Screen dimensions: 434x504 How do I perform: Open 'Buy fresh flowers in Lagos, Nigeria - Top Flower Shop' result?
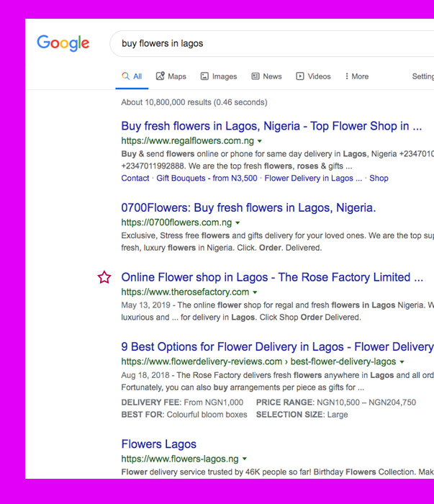coord(271,126)
